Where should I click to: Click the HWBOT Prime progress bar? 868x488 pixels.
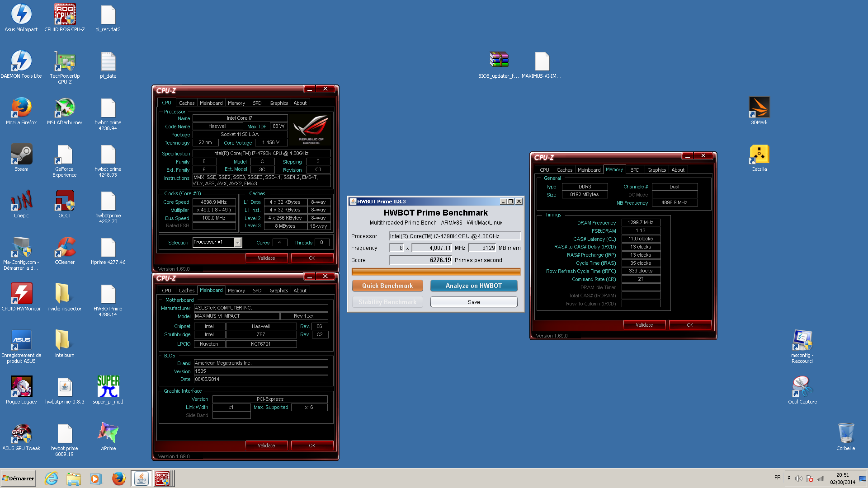[x=436, y=272]
